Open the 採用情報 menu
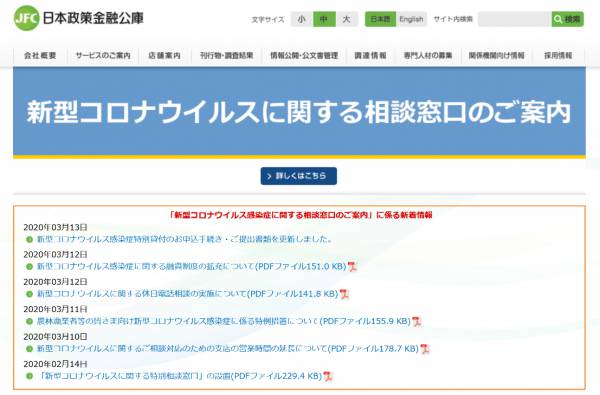Screen dimensions: 600x395 (558, 55)
